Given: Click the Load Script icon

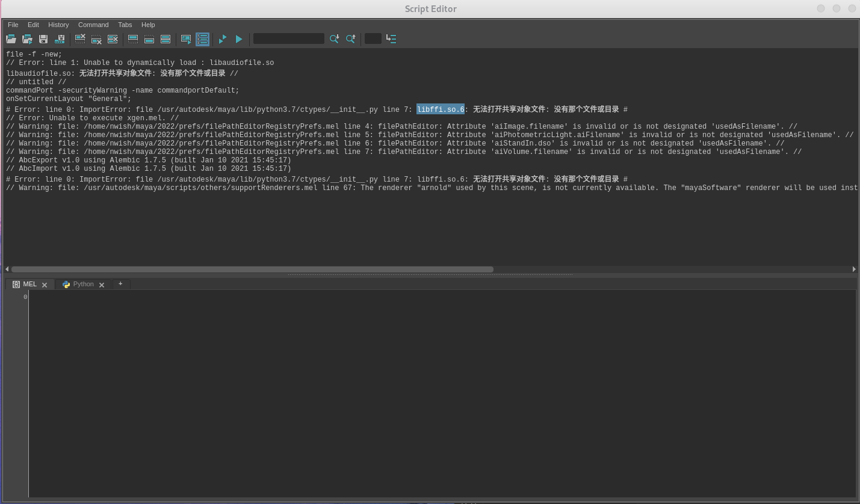Looking at the screenshot, I should click(x=11, y=39).
